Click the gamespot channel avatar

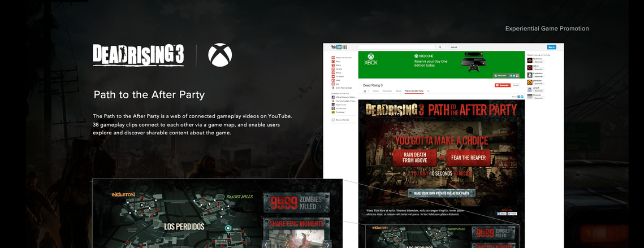530,82
